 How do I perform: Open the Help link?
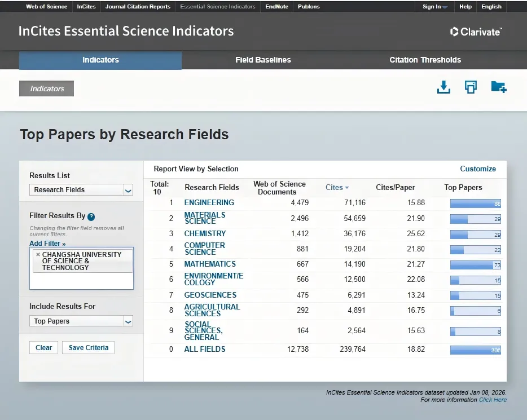pyautogui.click(x=465, y=7)
